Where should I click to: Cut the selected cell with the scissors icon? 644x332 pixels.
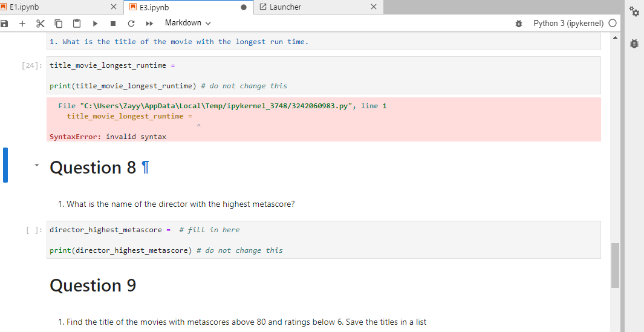[x=41, y=24]
